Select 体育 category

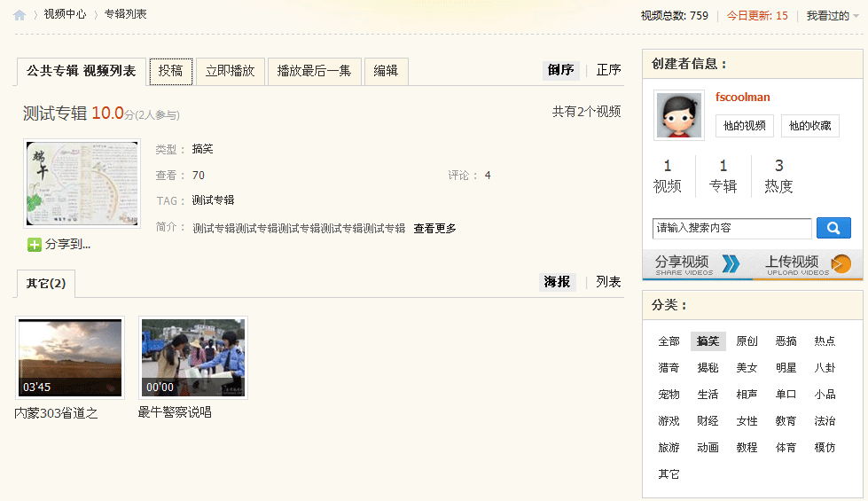click(x=786, y=447)
